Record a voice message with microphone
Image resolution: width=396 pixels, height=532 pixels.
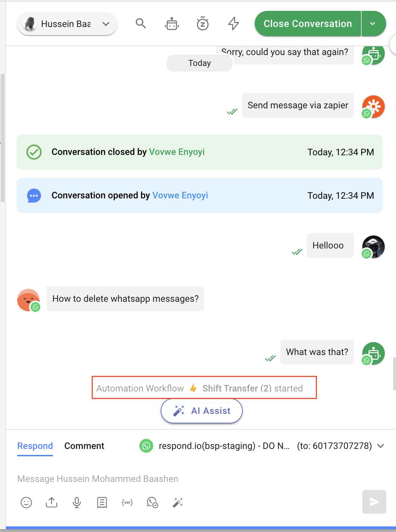point(77,503)
